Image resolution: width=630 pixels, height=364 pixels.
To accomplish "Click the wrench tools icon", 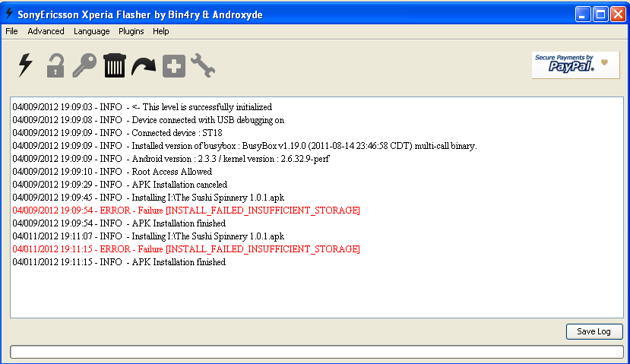I will coord(203,65).
